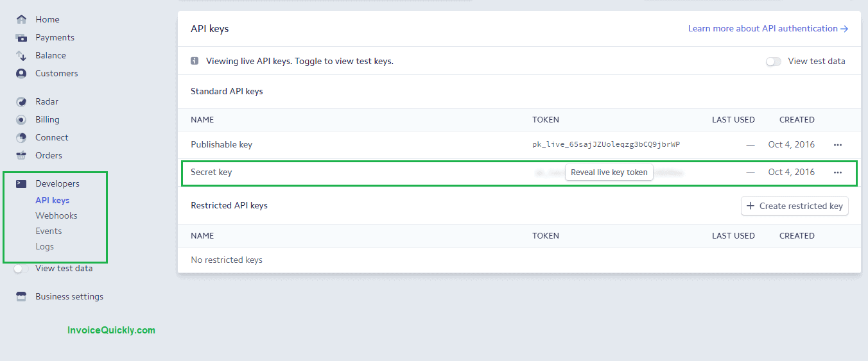Toggle View test data in API keys panel

click(x=774, y=62)
